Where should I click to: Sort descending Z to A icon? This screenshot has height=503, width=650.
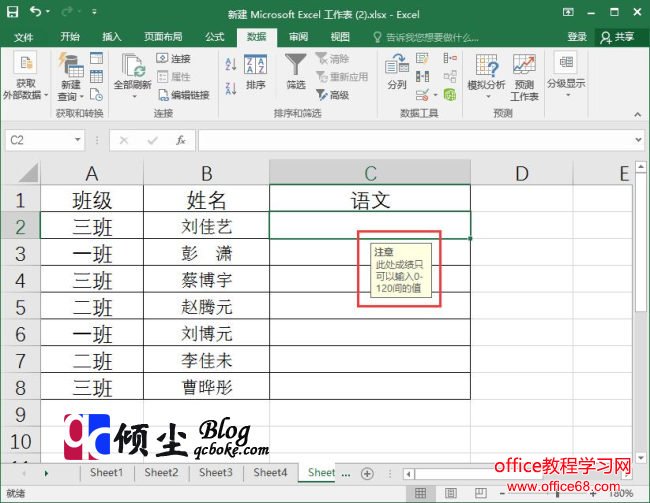coord(231,88)
